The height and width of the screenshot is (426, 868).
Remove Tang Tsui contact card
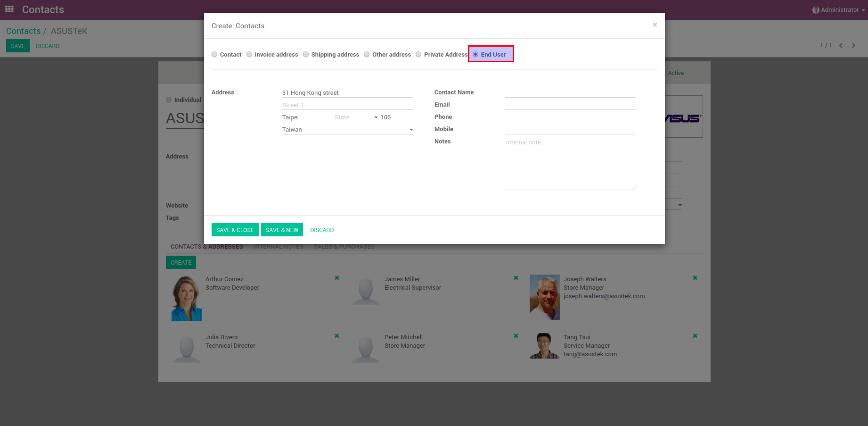point(695,336)
